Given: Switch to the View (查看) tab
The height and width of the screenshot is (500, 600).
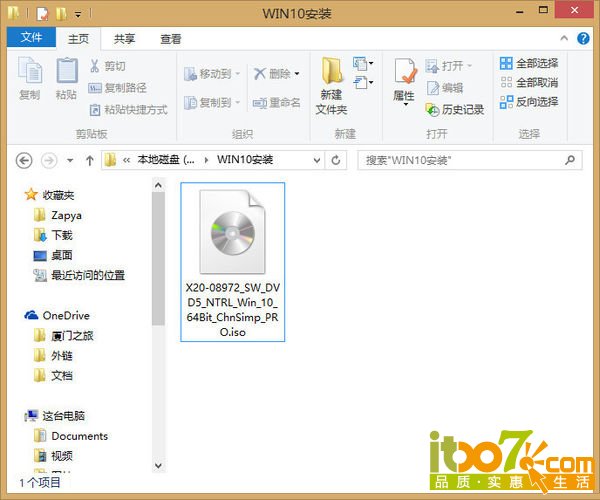Looking at the screenshot, I should (x=171, y=39).
